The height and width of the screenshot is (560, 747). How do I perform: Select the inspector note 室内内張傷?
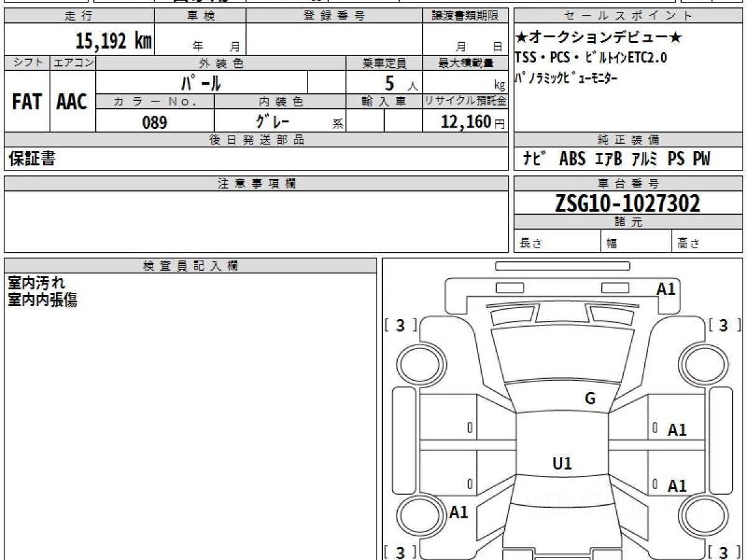point(42,300)
